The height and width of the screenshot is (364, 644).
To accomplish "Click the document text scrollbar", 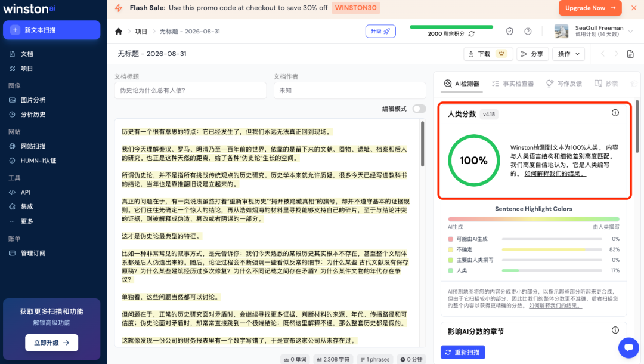I will 423,144.
